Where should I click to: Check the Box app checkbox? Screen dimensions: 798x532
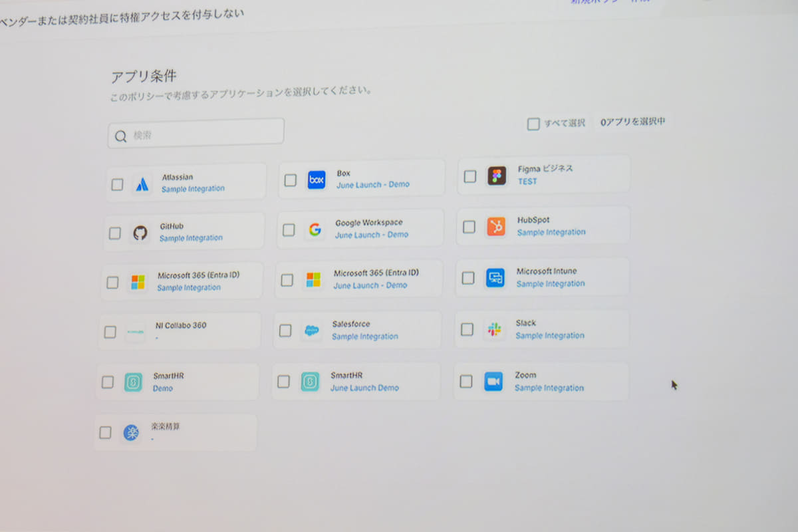[x=291, y=180]
